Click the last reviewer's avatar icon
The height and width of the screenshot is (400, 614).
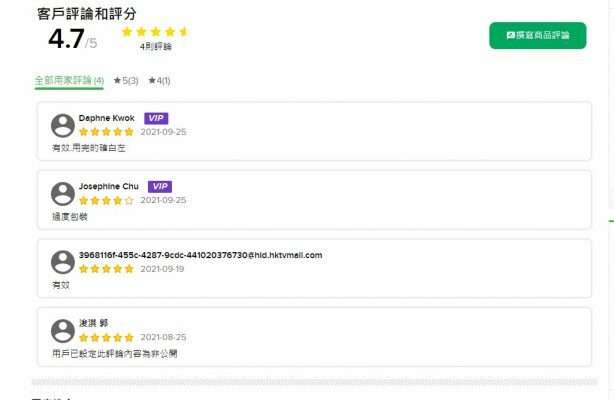click(63, 331)
